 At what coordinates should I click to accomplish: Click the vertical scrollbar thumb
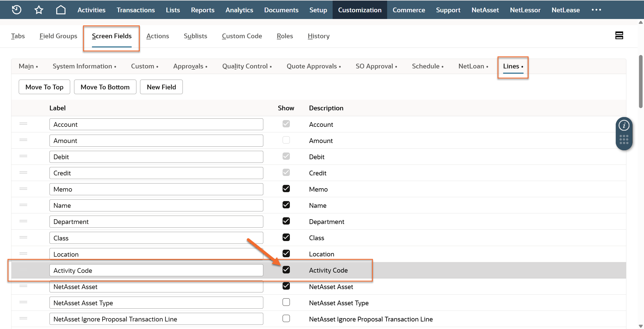[x=641, y=81]
